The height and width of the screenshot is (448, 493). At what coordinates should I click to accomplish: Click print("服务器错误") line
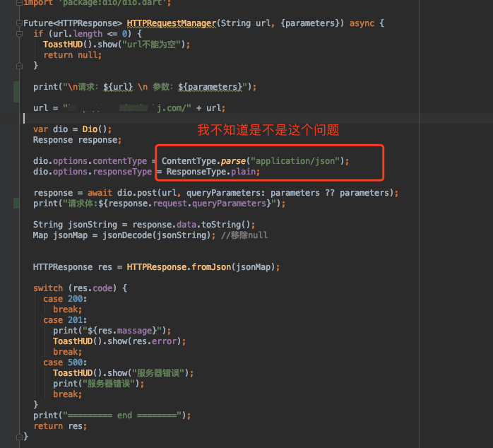tap(98, 384)
